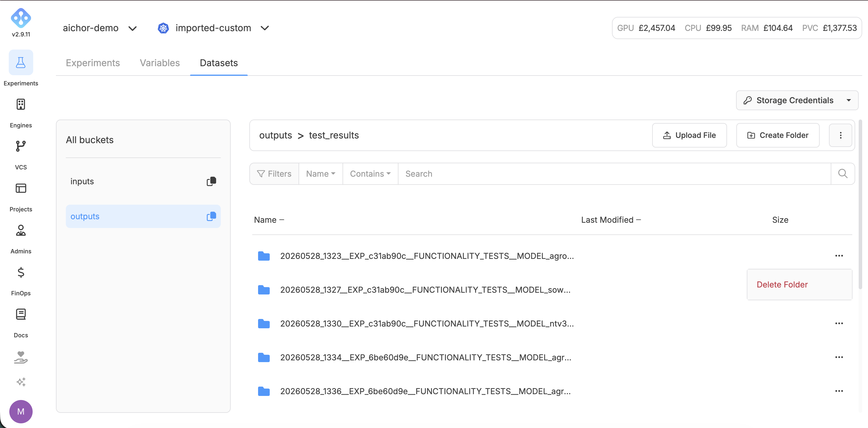The height and width of the screenshot is (428, 868).
Task: Click the key icon in Storage Credentials
Action: [748, 100]
